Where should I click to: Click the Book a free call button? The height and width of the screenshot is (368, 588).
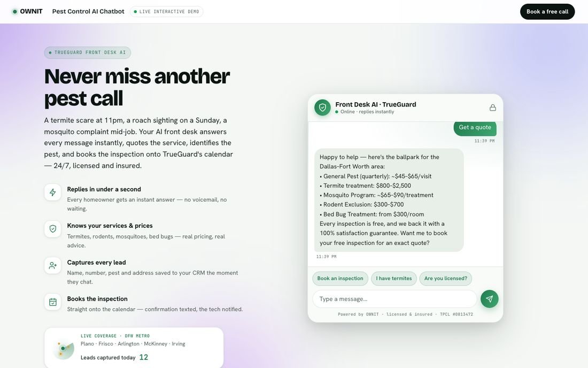(x=547, y=12)
